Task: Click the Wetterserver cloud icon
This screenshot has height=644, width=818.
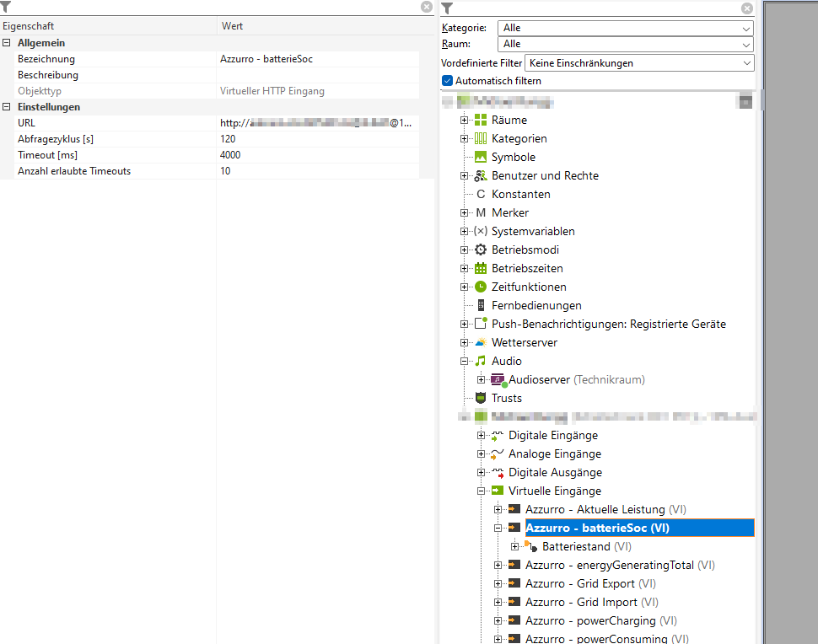Action: 481,342
